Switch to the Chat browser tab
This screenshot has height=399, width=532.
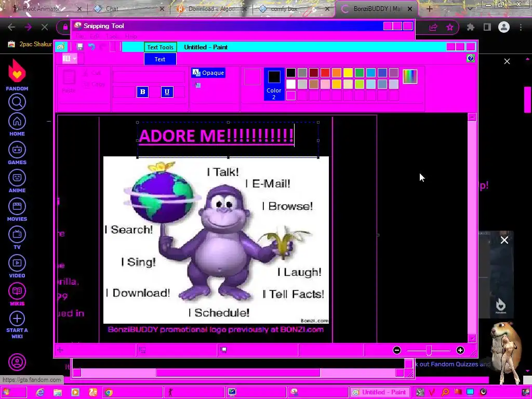[x=129, y=9]
